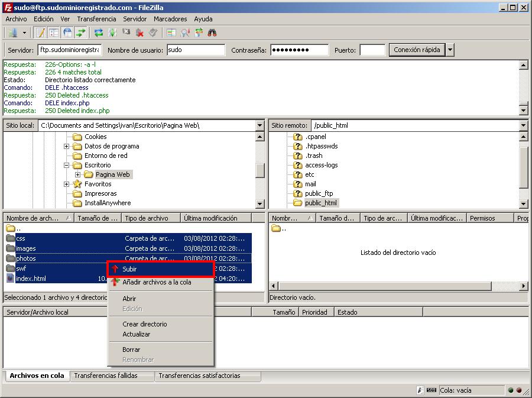532x398 pixels.
Task: Toggle directory comparison toolbar button
Action: (171, 33)
